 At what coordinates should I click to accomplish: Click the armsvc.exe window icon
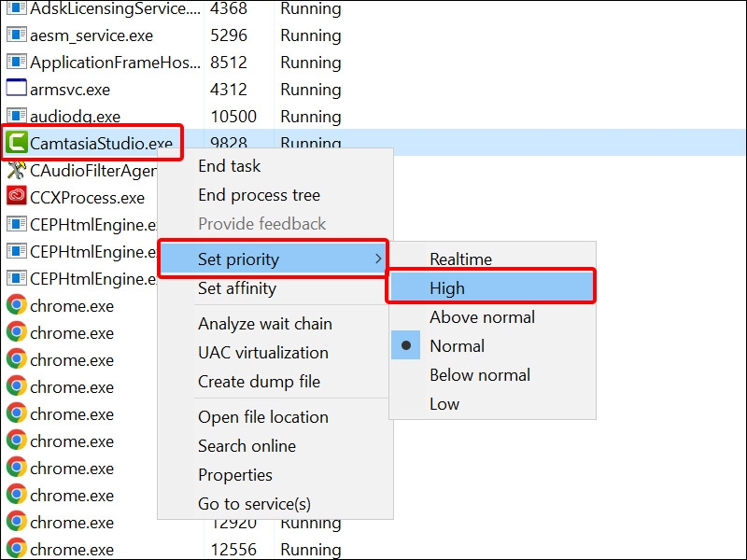point(16,90)
